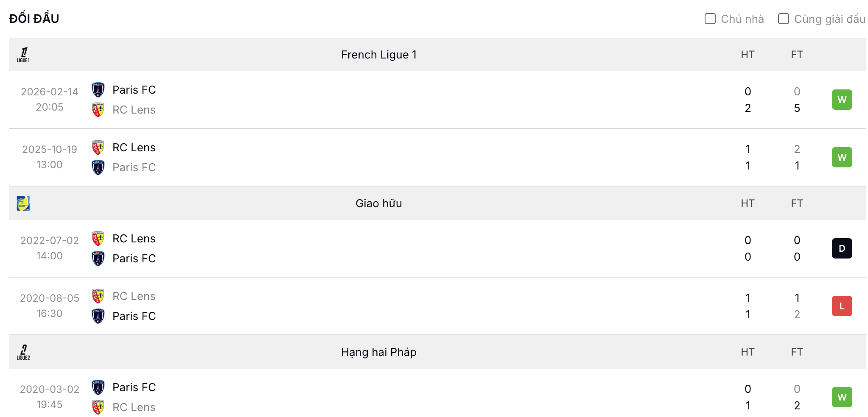The width and height of the screenshot is (868, 417).
Task: Click the black D draw badge
Action: [842, 248]
